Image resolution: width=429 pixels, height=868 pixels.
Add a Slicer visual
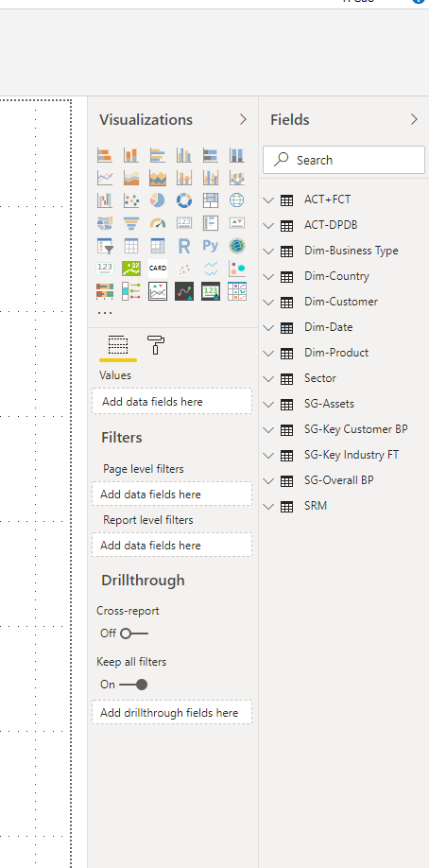coord(105,246)
